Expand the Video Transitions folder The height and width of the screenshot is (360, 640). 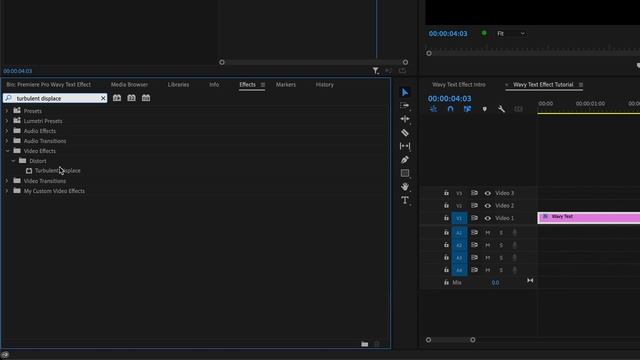7,181
